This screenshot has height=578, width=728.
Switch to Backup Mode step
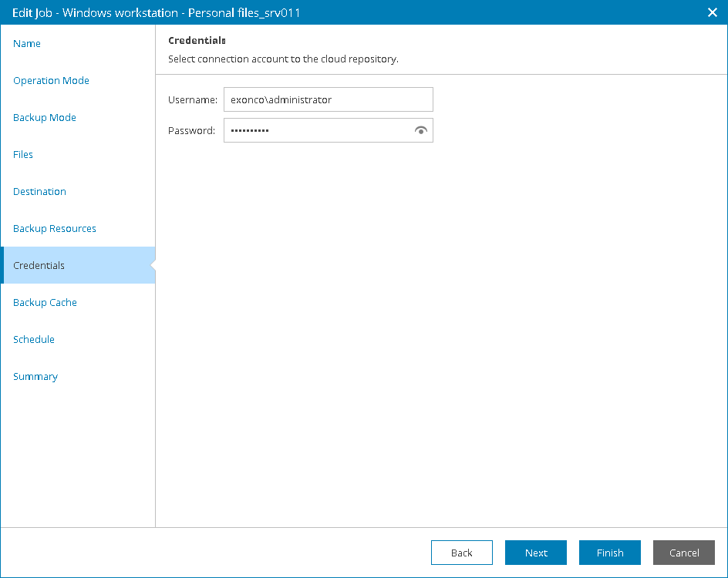click(45, 118)
